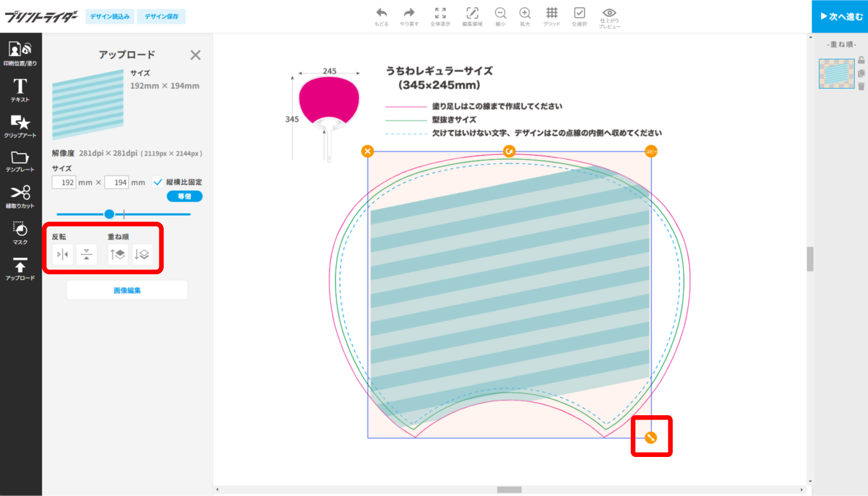The width and height of the screenshot is (868, 496).
Task: Duplicate the layer with copy icon
Action: pos(861,73)
